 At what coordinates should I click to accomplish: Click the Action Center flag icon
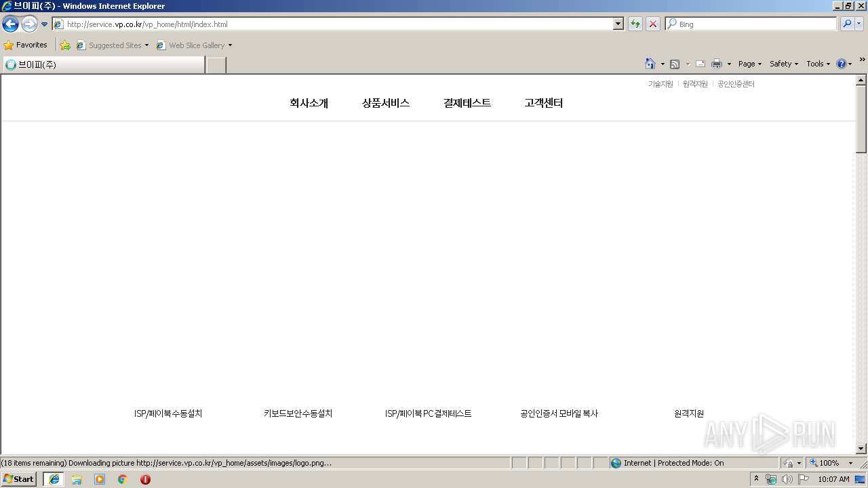pos(804,479)
